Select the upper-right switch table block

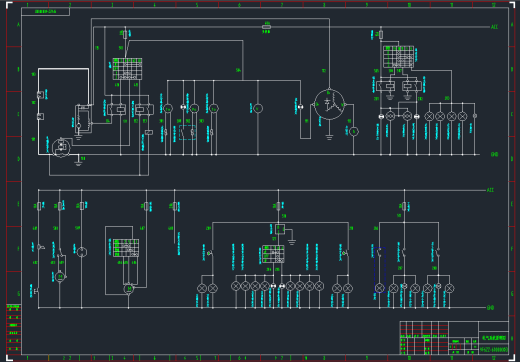click(x=398, y=57)
